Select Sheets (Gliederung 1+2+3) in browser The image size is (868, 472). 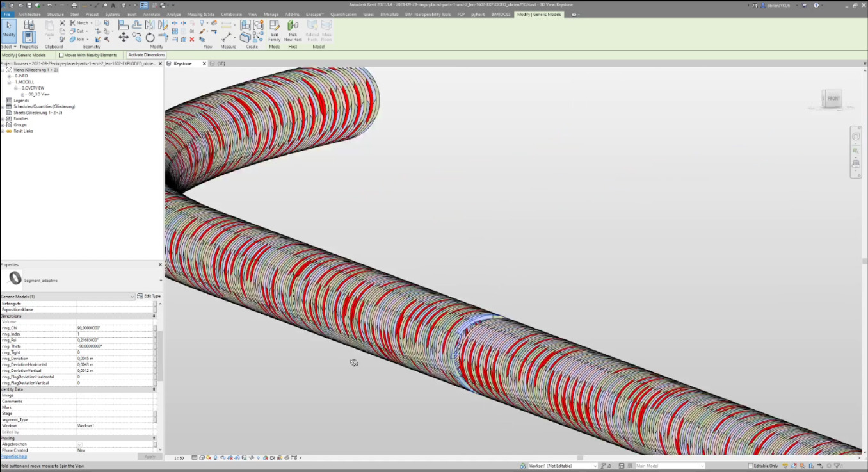(38, 113)
